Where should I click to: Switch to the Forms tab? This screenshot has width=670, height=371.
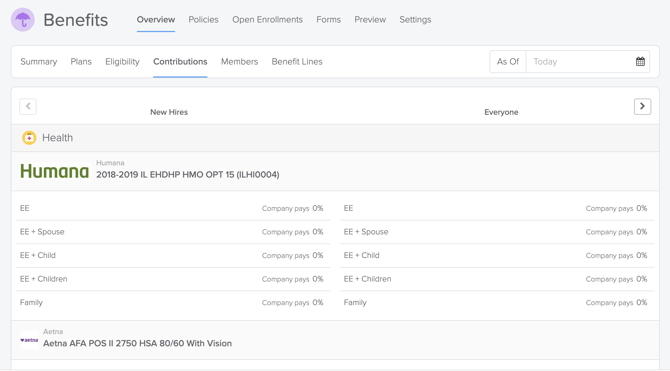click(329, 20)
